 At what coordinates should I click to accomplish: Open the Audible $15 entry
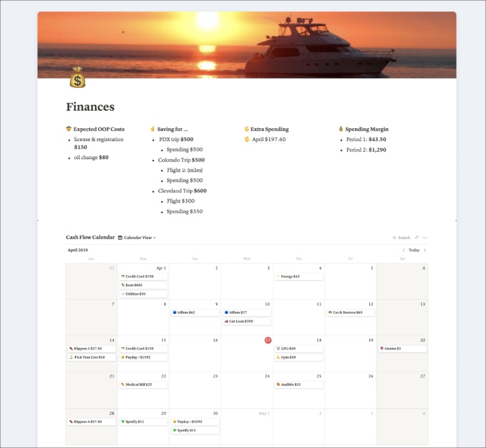[299, 385]
